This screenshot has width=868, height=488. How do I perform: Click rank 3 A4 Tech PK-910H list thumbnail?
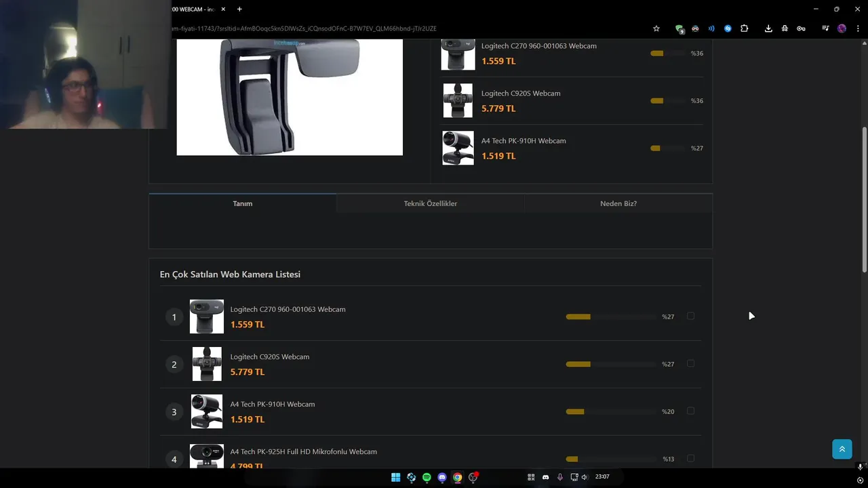coord(207,411)
